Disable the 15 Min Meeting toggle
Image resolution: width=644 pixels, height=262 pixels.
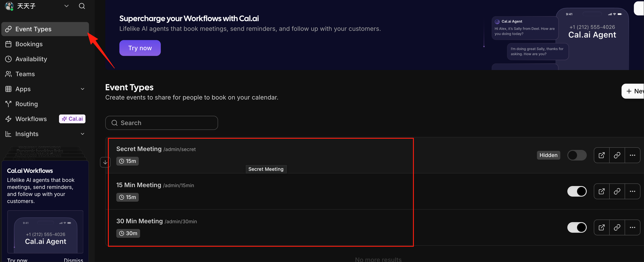(577, 192)
